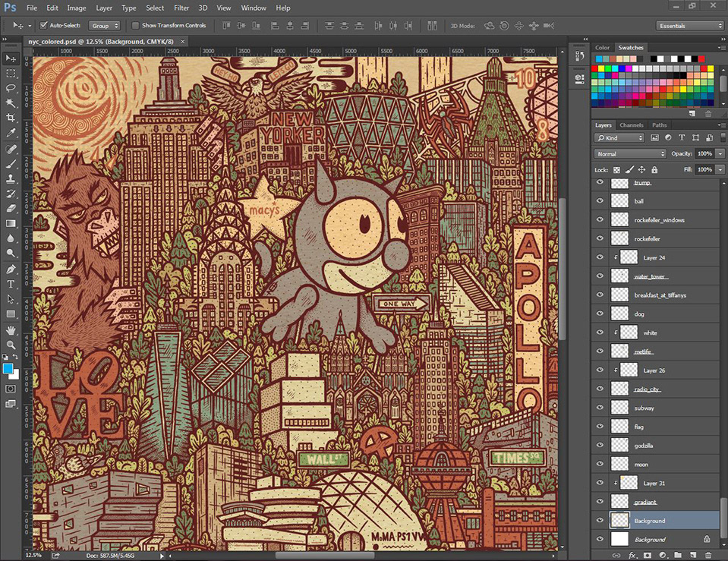Filter layers by type layers icon

682,137
